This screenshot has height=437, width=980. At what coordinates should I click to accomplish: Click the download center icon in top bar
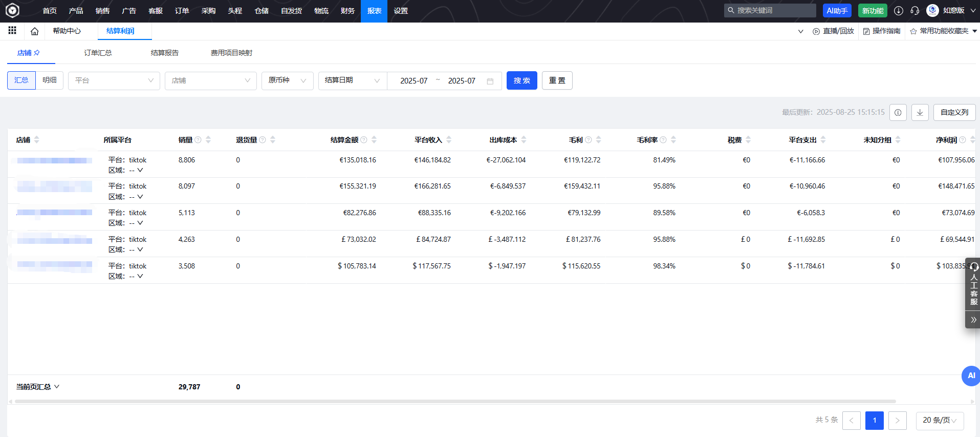(898, 11)
